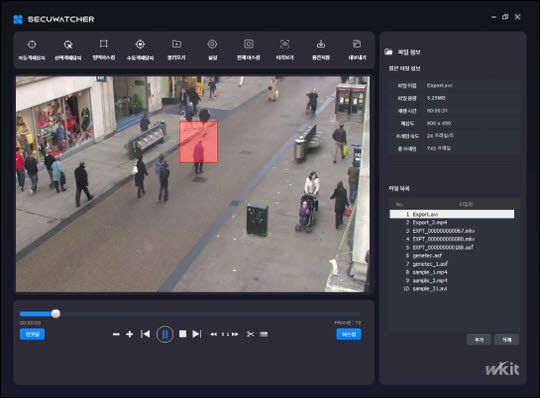Select sample_2.mp4 in the file list
This screenshot has height=398, width=540.
(x=452, y=280)
